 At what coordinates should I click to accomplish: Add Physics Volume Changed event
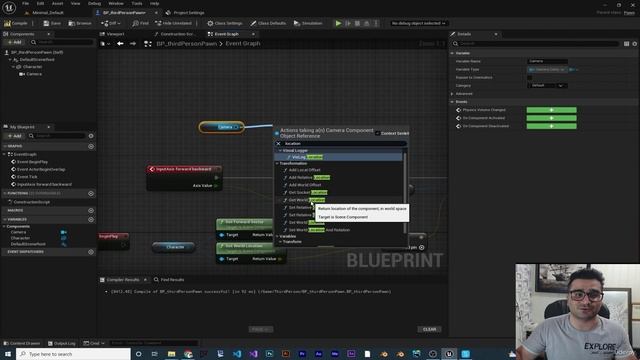point(551,110)
